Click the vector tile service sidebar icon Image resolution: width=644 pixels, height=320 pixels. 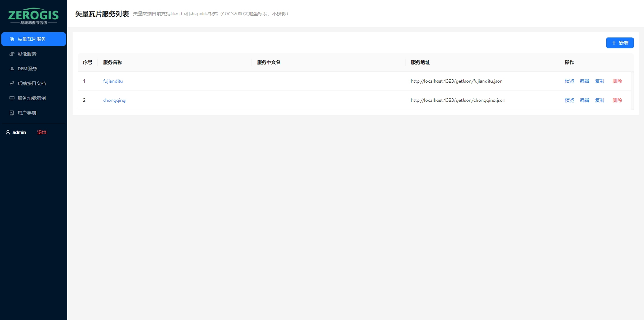(x=12, y=39)
